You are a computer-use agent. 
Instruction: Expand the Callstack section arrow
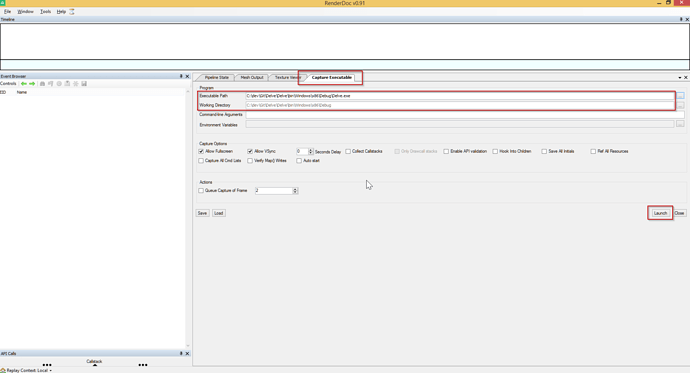(95, 365)
